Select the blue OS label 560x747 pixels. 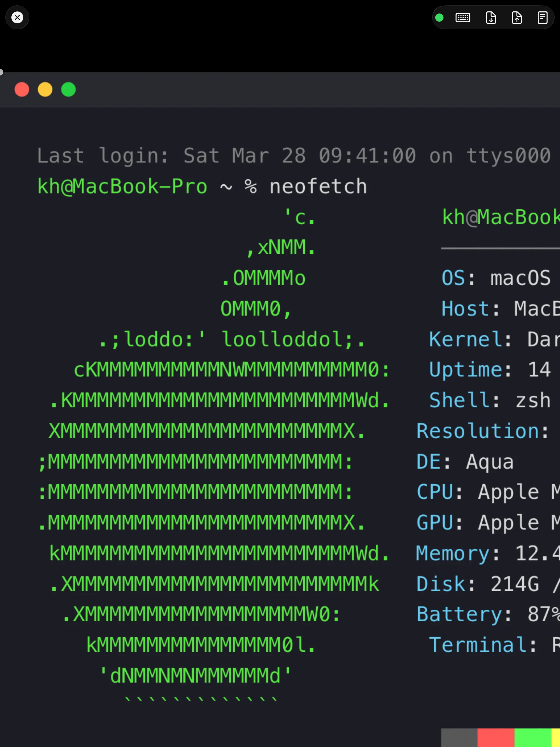(x=453, y=278)
